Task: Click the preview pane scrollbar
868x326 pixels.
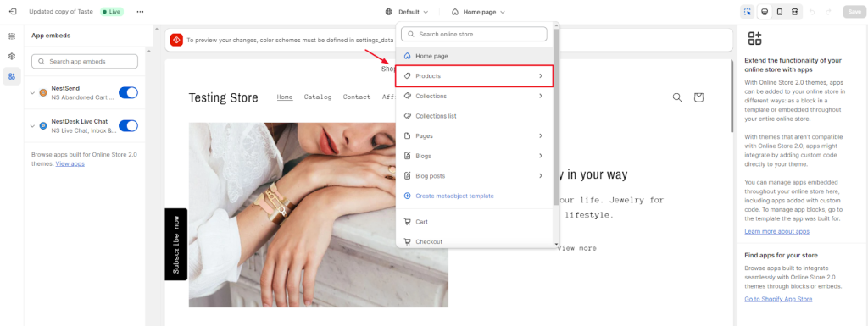Action: click(x=732, y=97)
